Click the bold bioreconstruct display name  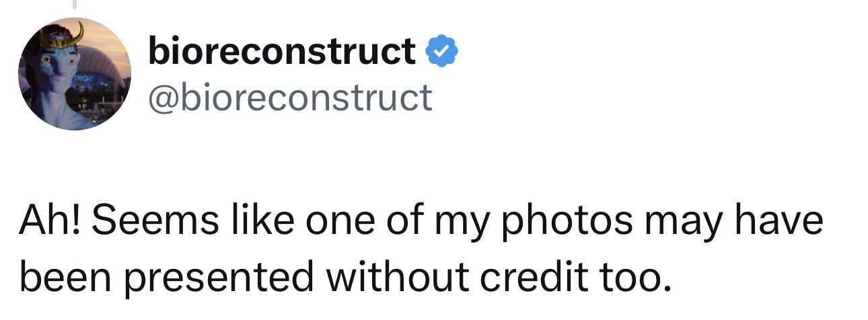tap(281, 51)
